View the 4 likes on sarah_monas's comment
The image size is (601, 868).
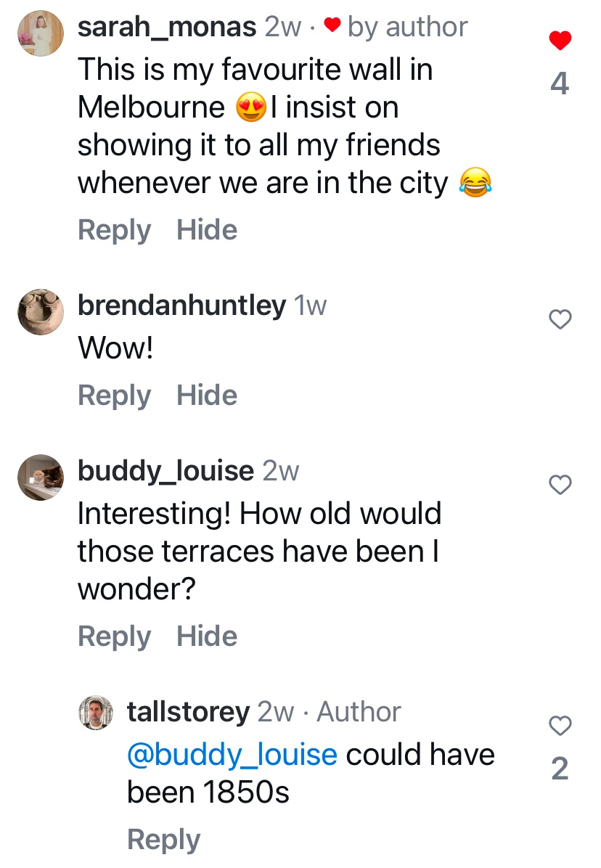click(x=560, y=84)
